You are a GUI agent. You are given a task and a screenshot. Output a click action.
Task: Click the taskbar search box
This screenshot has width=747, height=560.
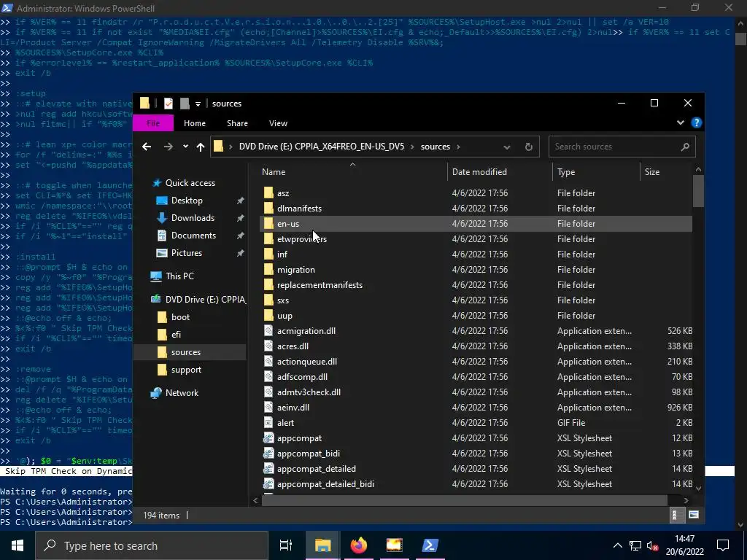tap(152, 545)
